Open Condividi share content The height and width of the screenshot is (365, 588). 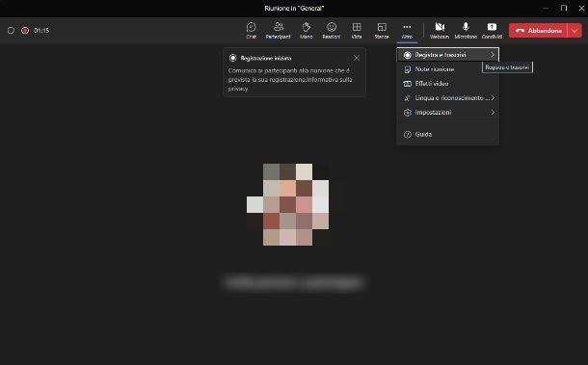pos(492,31)
